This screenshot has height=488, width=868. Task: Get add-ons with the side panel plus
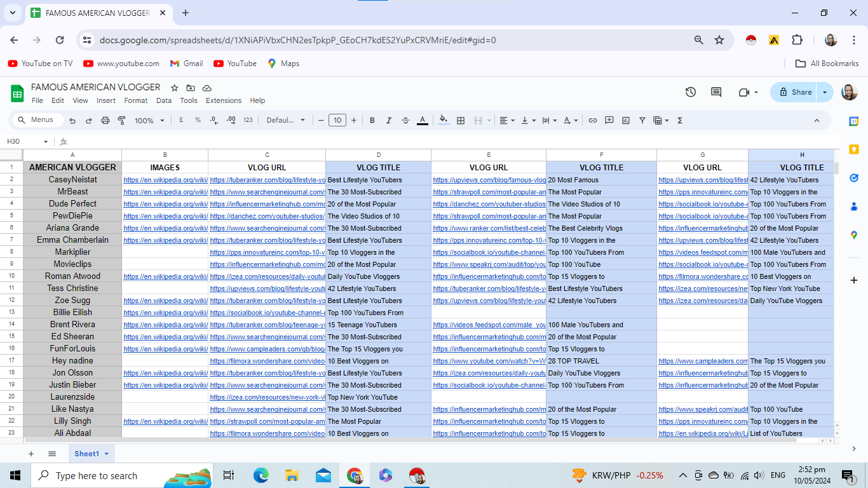tap(853, 280)
